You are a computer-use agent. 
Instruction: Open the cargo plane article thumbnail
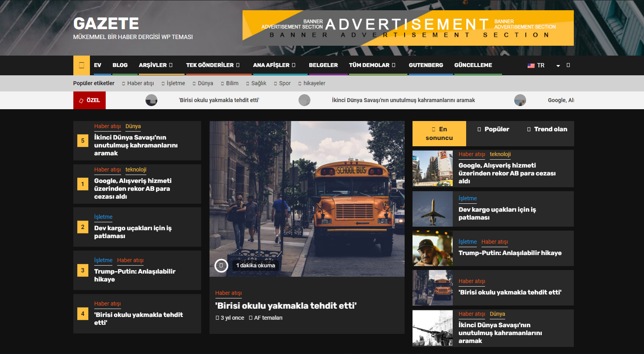coord(433,209)
